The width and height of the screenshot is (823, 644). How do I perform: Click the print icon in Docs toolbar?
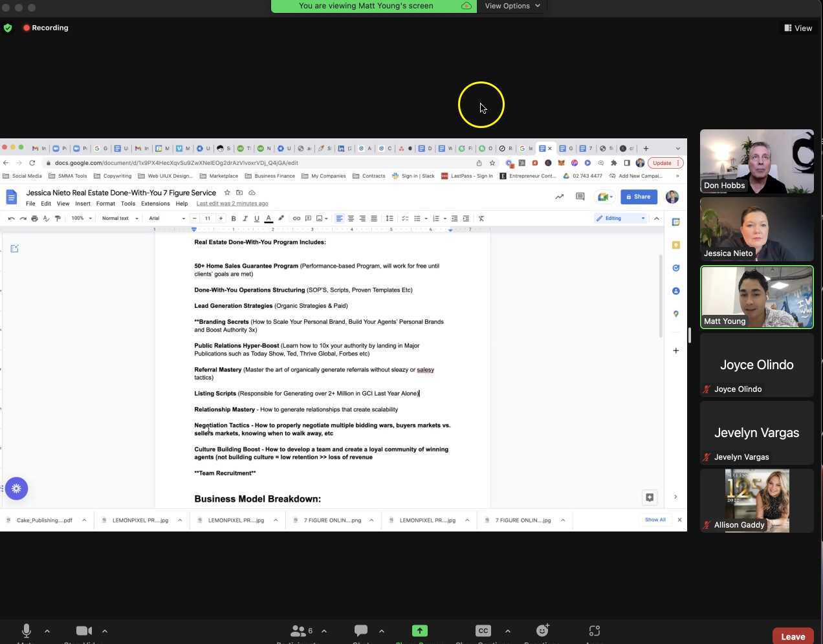34,219
